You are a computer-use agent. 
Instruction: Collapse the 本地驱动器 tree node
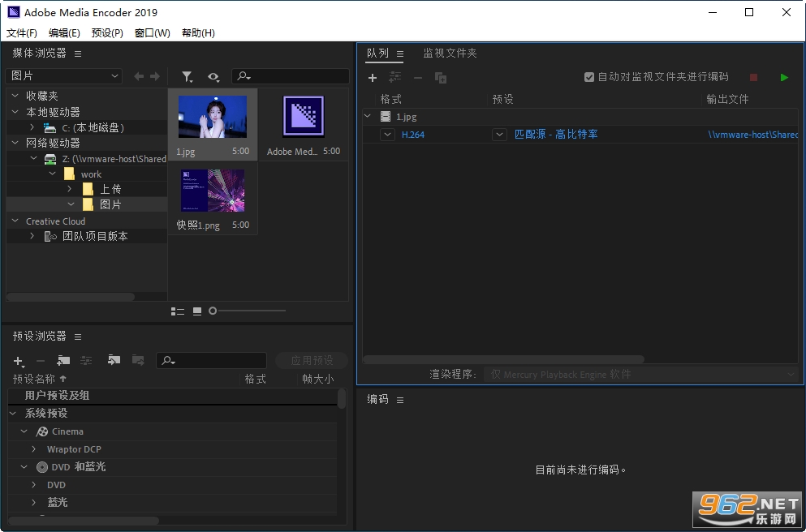pyautogui.click(x=15, y=111)
